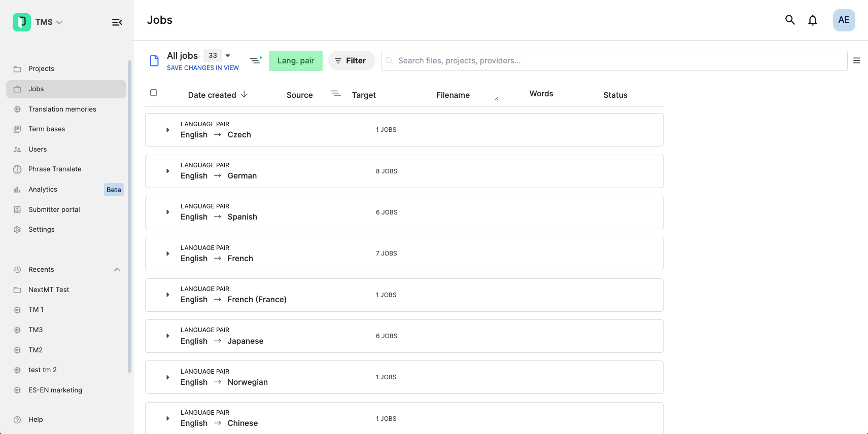The image size is (868, 434).
Task: Click the grouping options icon beside All jobs
Action: click(x=256, y=60)
